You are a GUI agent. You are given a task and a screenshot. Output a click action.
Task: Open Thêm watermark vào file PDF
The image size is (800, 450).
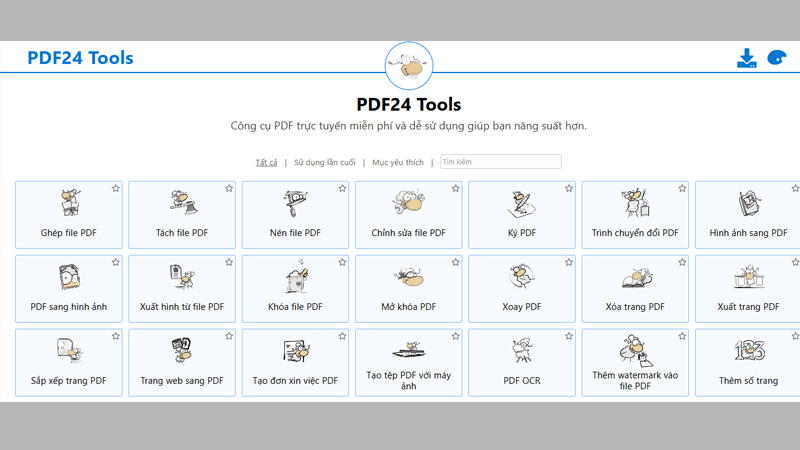pos(635,363)
